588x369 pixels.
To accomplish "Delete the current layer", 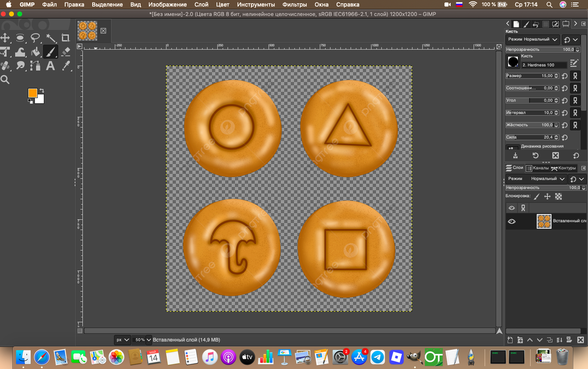I will pyautogui.click(x=580, y=340).
